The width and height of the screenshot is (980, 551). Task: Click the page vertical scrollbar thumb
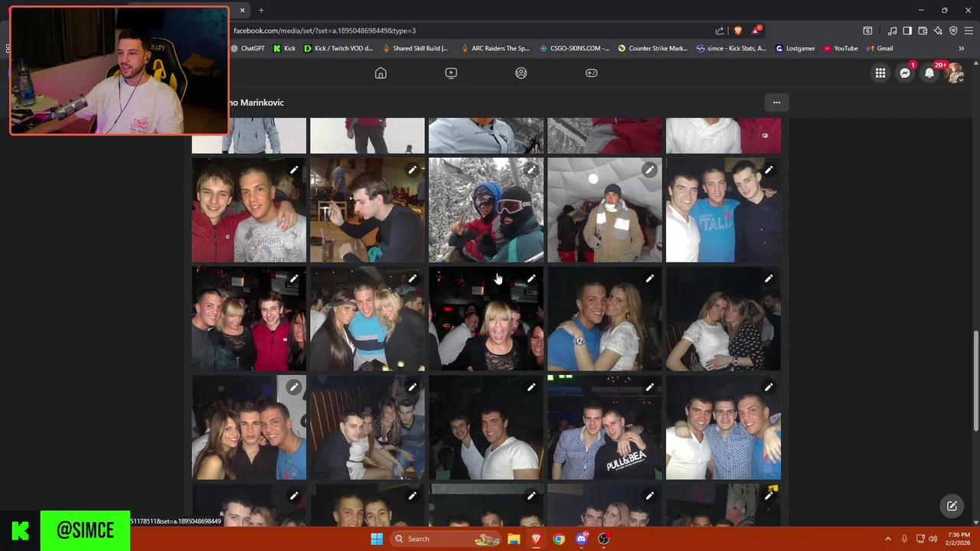coord(975,381)
